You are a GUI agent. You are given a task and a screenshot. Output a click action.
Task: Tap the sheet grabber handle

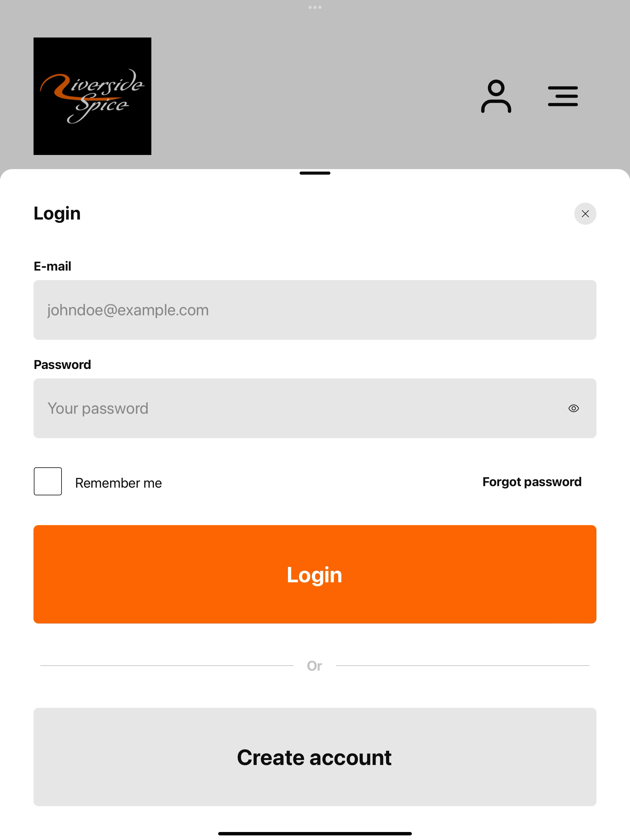point(315,173)
